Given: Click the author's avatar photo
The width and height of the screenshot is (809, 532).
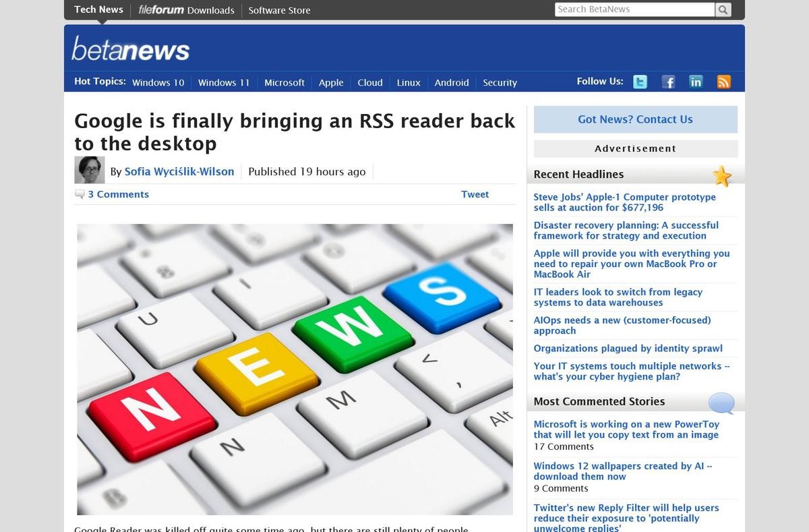Looking at the screenshot, I should click(90, 170).
